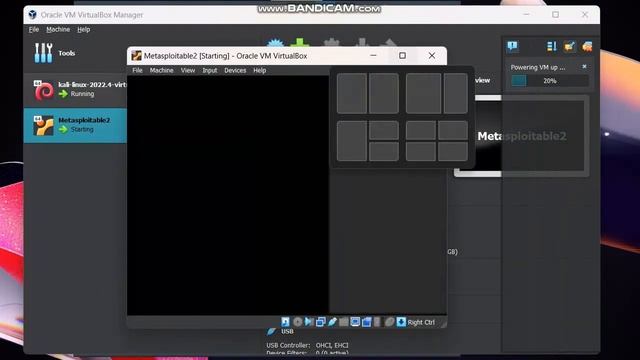Snap window to right half of two-column layout
The height and width of the screenshot is (360, 640).
coord(384,93)
